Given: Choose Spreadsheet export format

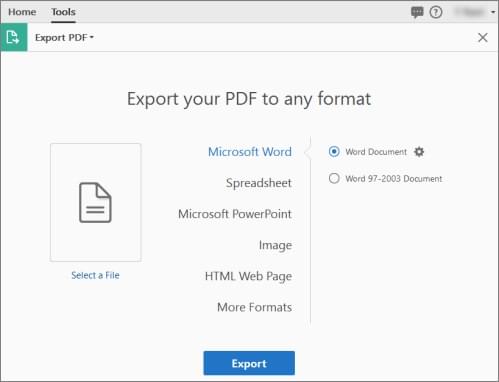Looking at the screenshot, I should (x=259, y=183).
